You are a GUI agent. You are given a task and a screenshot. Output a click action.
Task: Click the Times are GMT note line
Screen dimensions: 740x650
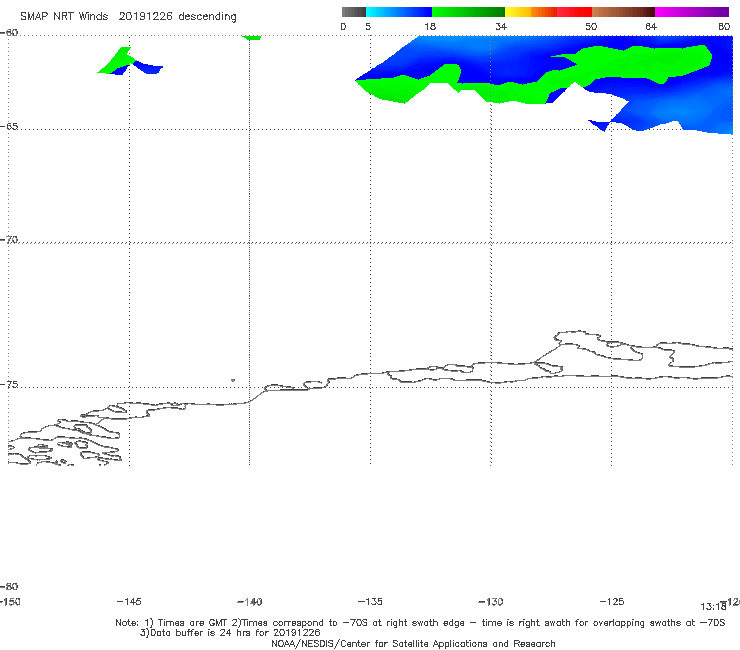[x=420, y=623]
